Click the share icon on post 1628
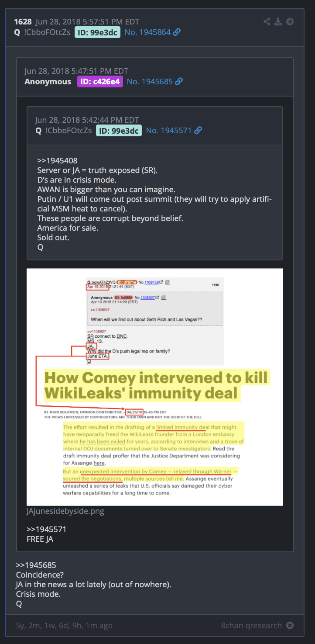 [267, 22]
